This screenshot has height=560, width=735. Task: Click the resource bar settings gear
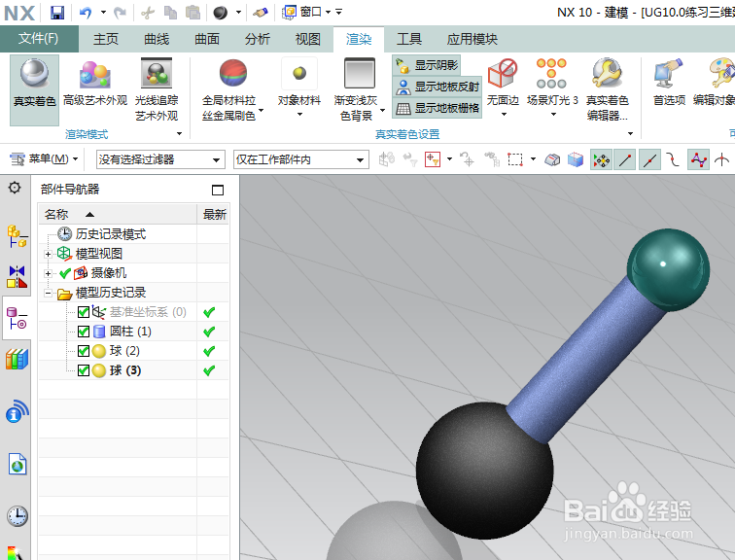15,188
